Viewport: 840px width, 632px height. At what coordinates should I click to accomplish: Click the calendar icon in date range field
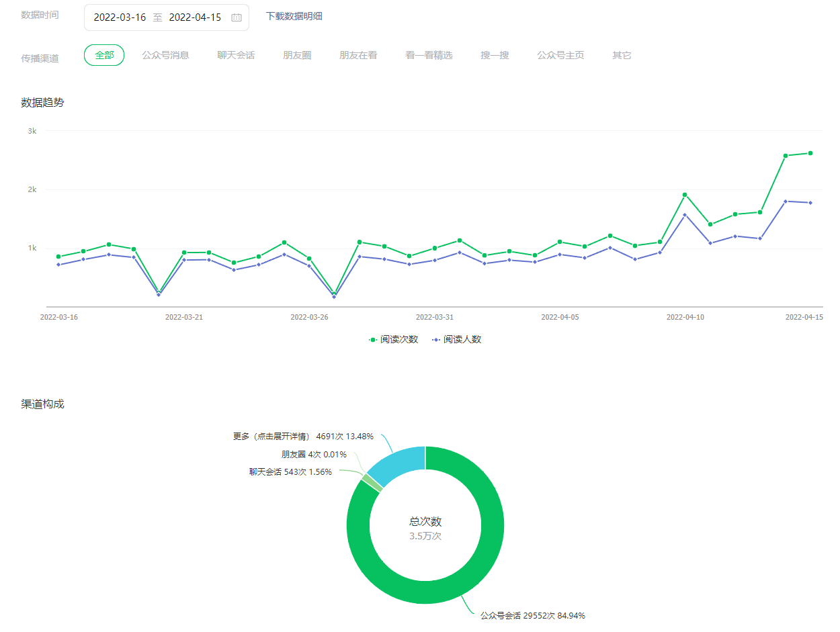237,18
